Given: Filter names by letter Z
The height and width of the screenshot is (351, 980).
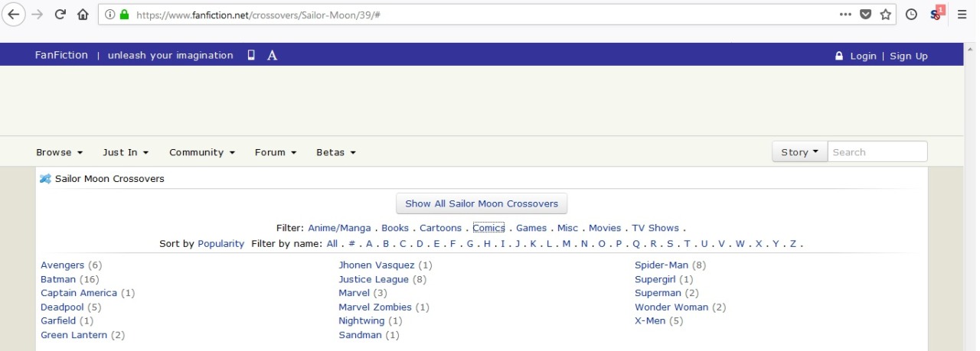Looking at the screenshot, I should point(793,244).
